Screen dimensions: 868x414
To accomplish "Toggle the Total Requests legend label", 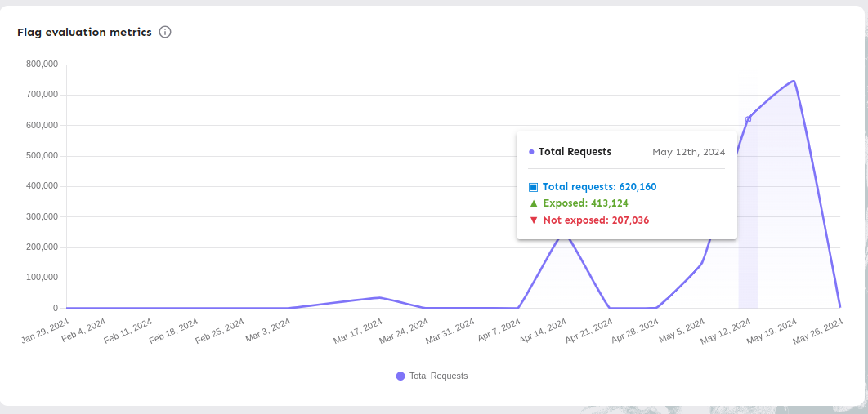I will click(438, 376).
